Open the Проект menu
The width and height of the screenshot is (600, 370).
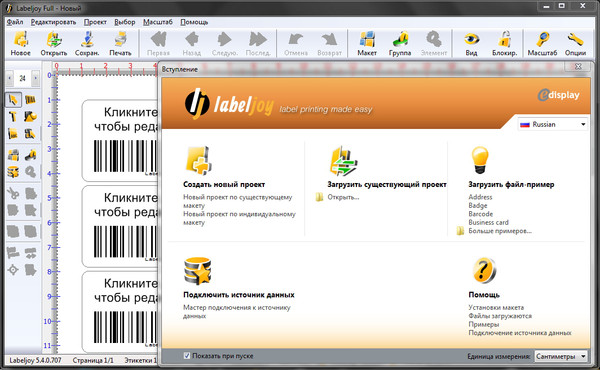coord(95,22)
